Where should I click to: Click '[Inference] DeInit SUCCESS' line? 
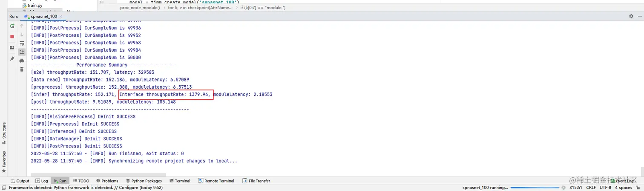click(74, 131)
